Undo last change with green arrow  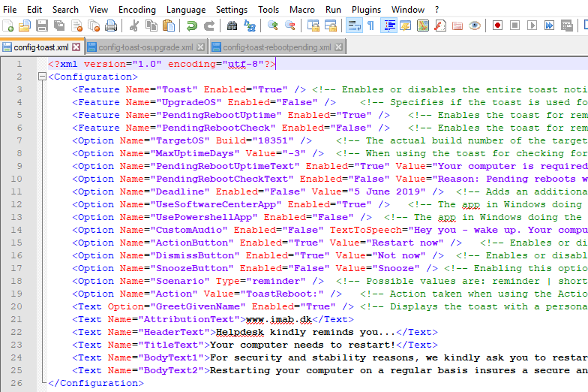[x=192, y=26]
